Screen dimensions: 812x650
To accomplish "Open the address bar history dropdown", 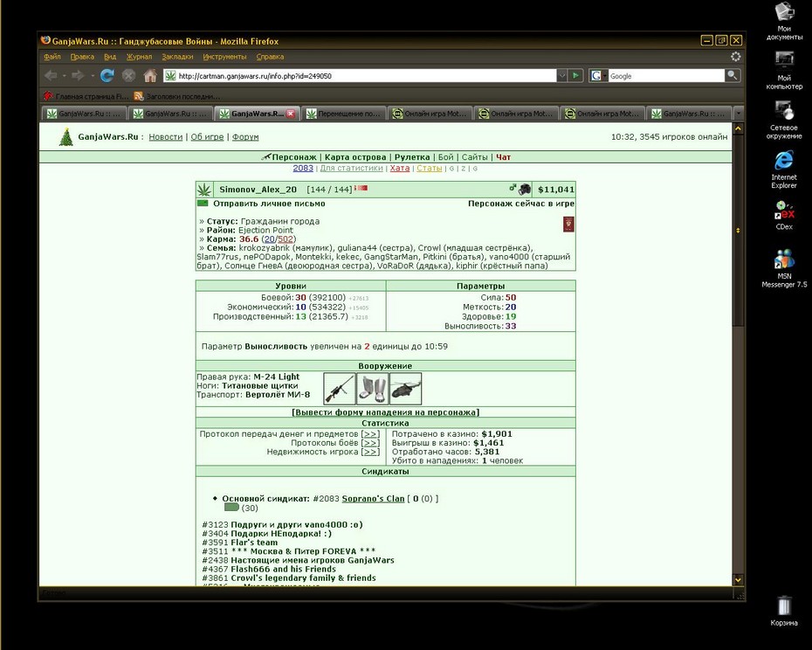I will 562,76.
